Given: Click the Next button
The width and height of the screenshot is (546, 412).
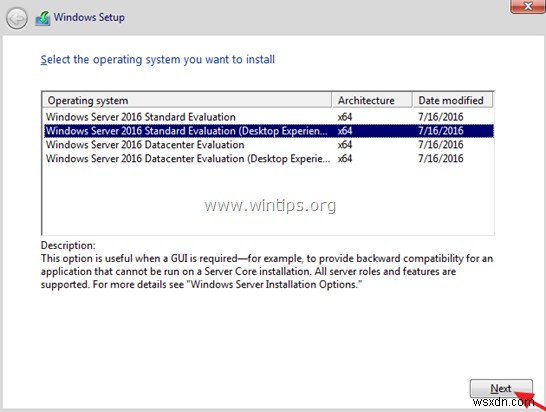Looking at the screenshot, I should 501,388.
